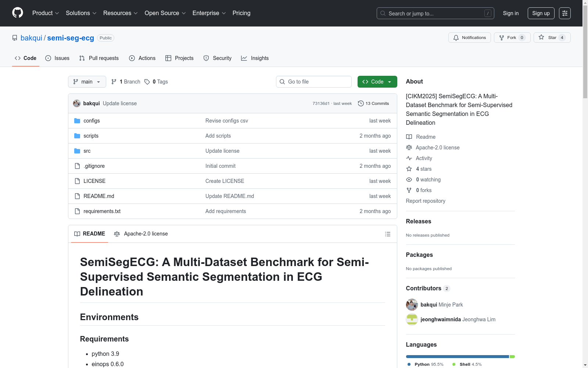
Task: Open the Packages heading link
Action: point(419,255)
